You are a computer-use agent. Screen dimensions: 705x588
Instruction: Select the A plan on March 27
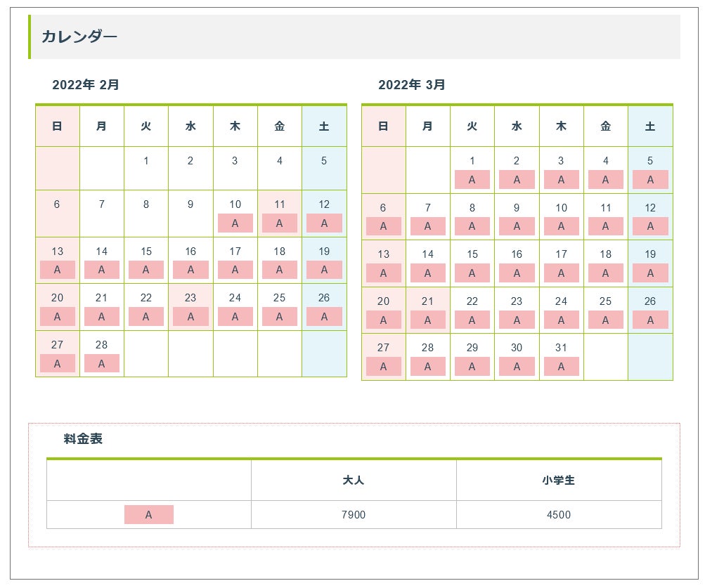pos(383,367)
